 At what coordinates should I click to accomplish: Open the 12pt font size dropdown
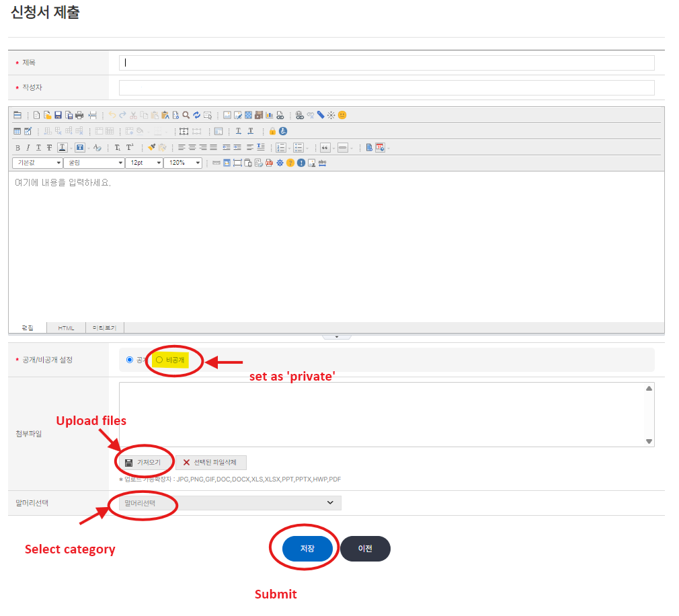point(144,163)
